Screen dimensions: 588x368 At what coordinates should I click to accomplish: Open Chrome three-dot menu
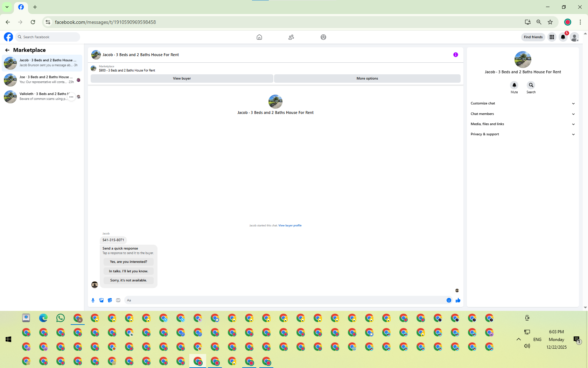[580, 22]
